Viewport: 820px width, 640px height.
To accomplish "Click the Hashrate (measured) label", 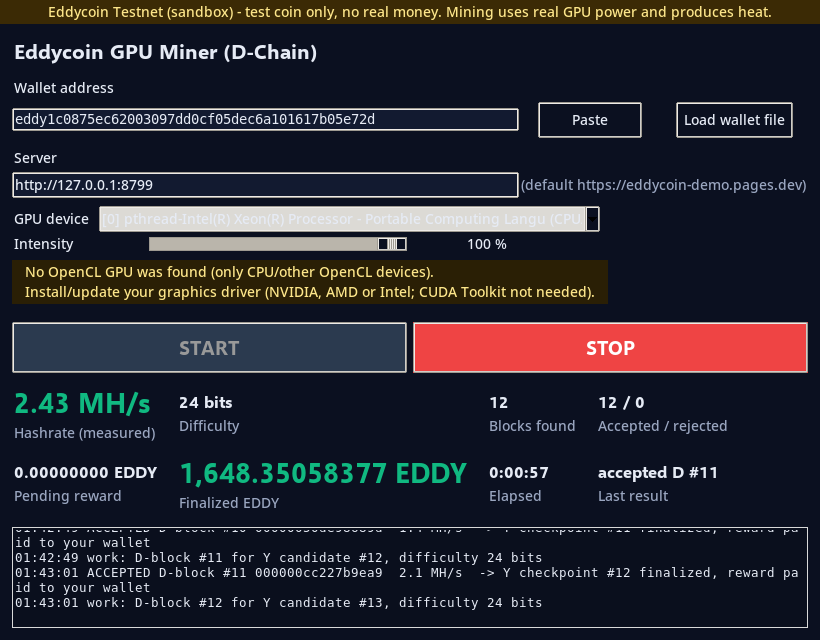I will [85, 433].
